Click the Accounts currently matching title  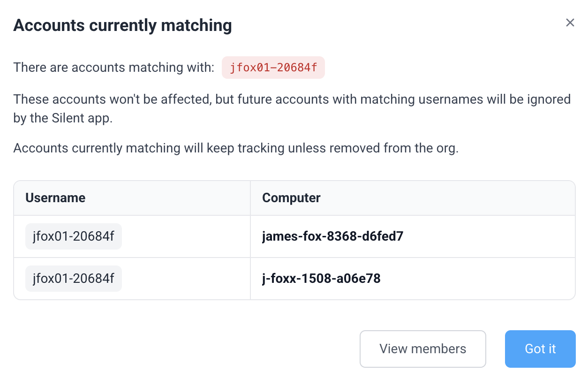tap(122, 25)
